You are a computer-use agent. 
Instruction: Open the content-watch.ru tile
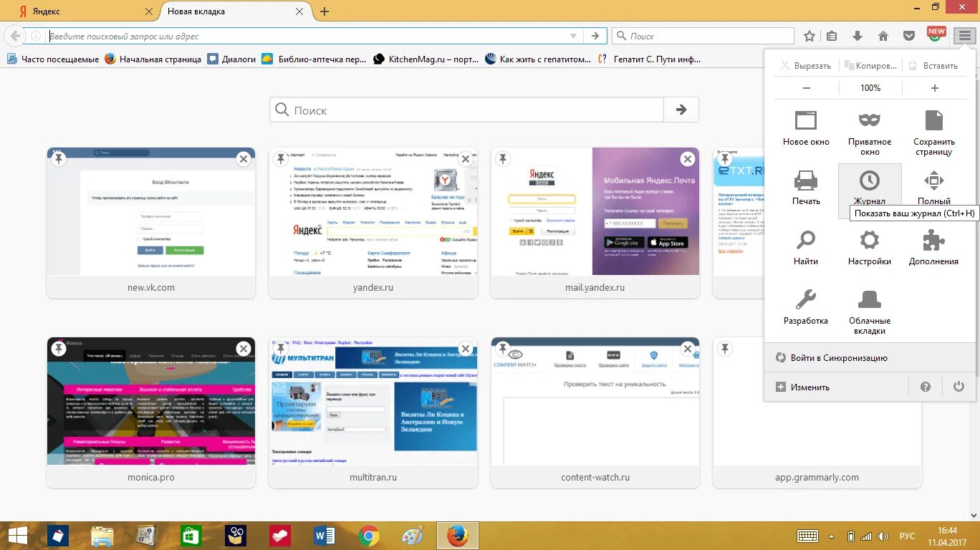[595, 412]
